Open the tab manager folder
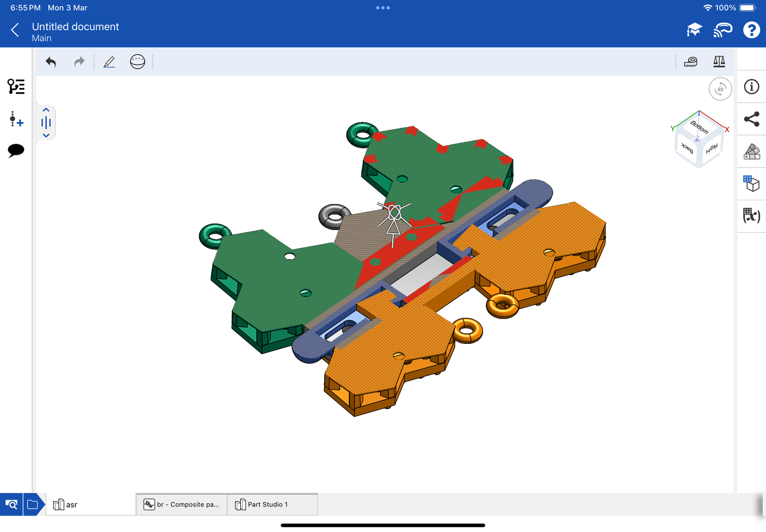766x532 pixels. tap(32, 504)
